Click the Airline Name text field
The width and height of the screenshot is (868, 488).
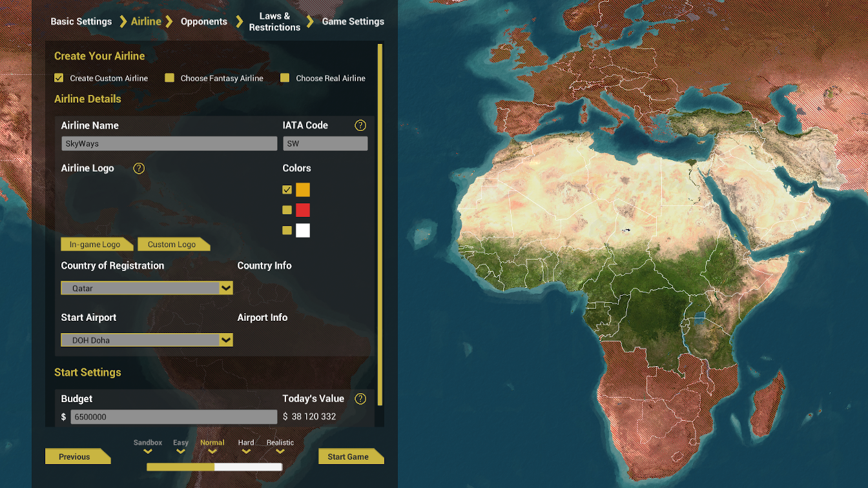click(169, 144)
